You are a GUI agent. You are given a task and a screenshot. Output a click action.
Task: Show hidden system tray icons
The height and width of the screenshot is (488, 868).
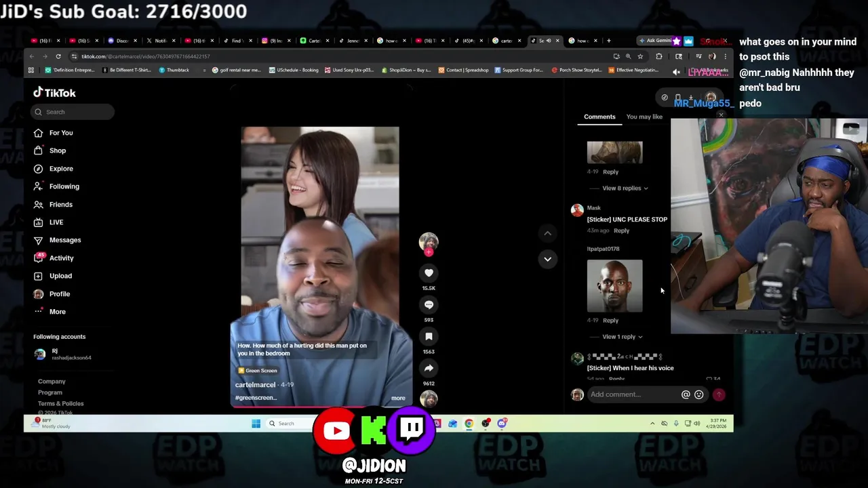(652, 424)
